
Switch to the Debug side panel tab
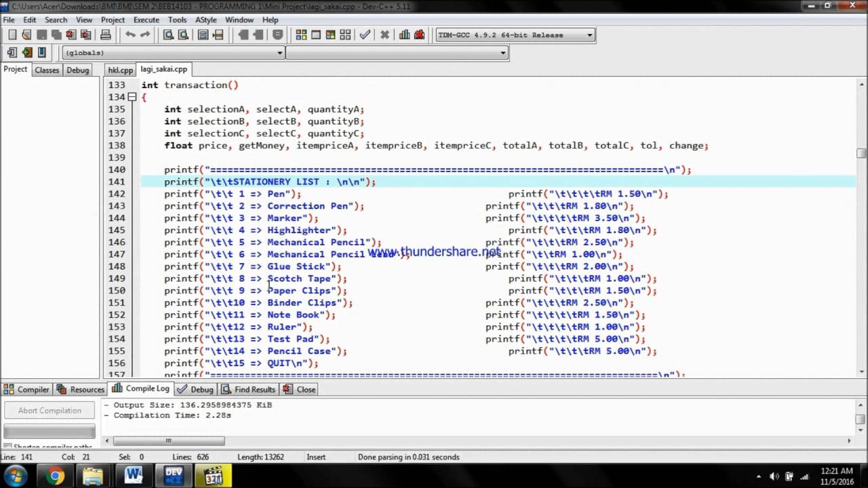(x=77, y=70)
